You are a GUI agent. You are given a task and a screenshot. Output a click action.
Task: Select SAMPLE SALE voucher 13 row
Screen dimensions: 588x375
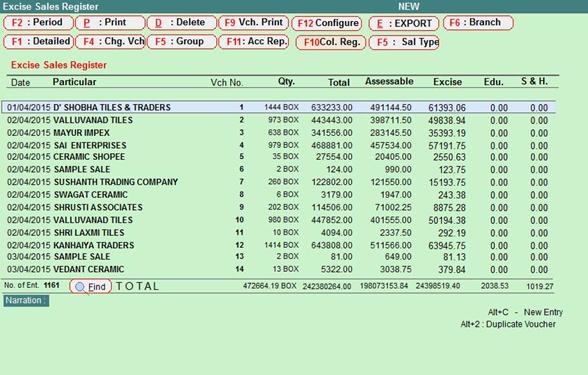279,257
